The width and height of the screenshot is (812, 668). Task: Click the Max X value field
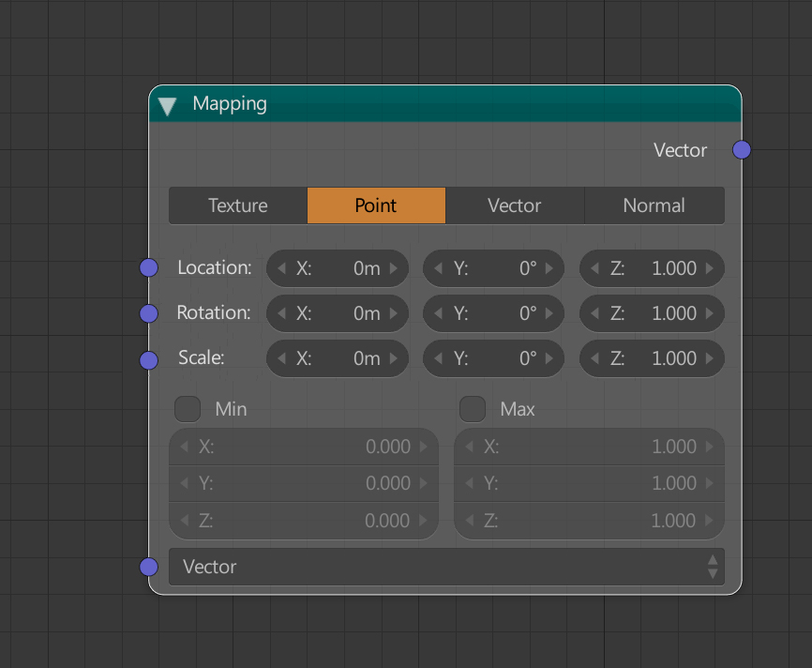click(590, 447)
